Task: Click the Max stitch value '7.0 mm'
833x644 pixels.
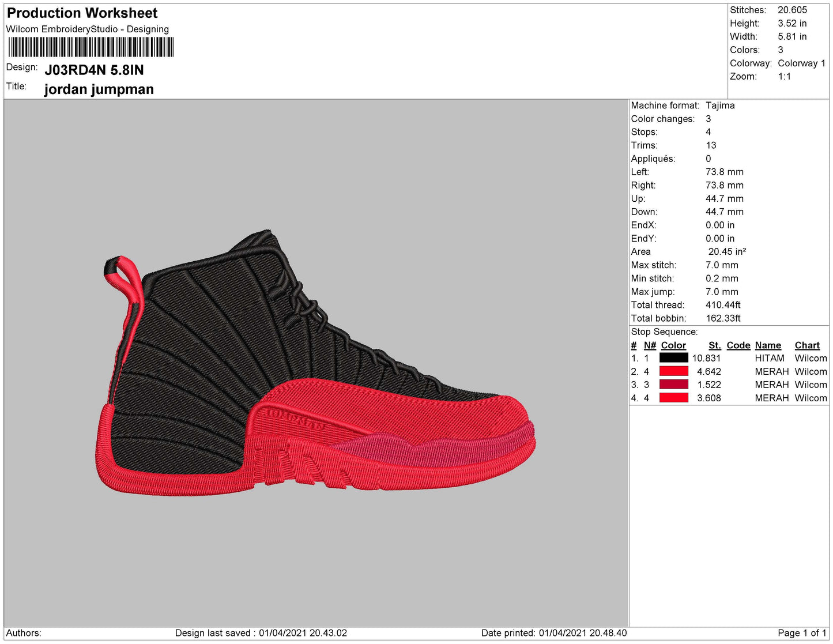Action: tap(722, 265)
